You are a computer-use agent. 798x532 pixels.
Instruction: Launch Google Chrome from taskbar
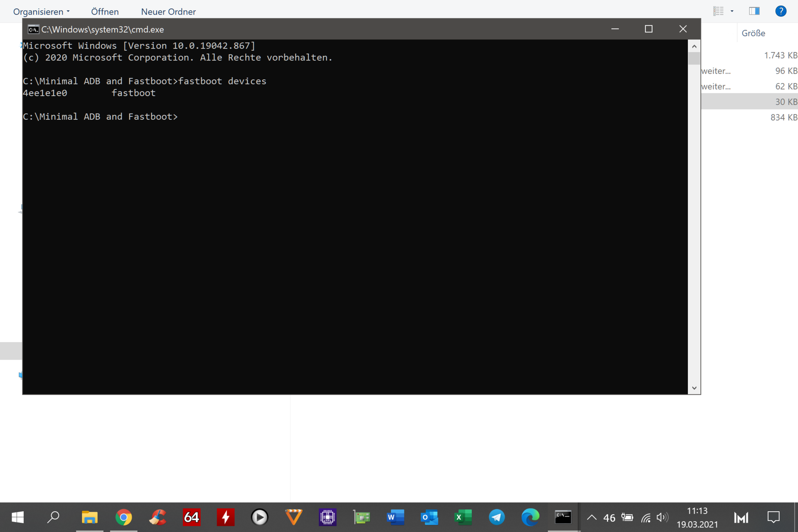(x=123, y=517)
